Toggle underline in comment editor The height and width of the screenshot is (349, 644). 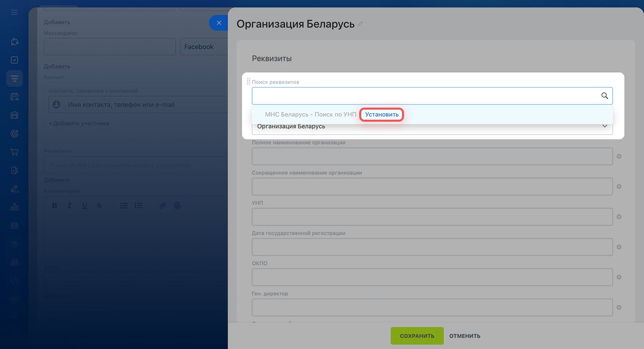[x=85, y=206]
